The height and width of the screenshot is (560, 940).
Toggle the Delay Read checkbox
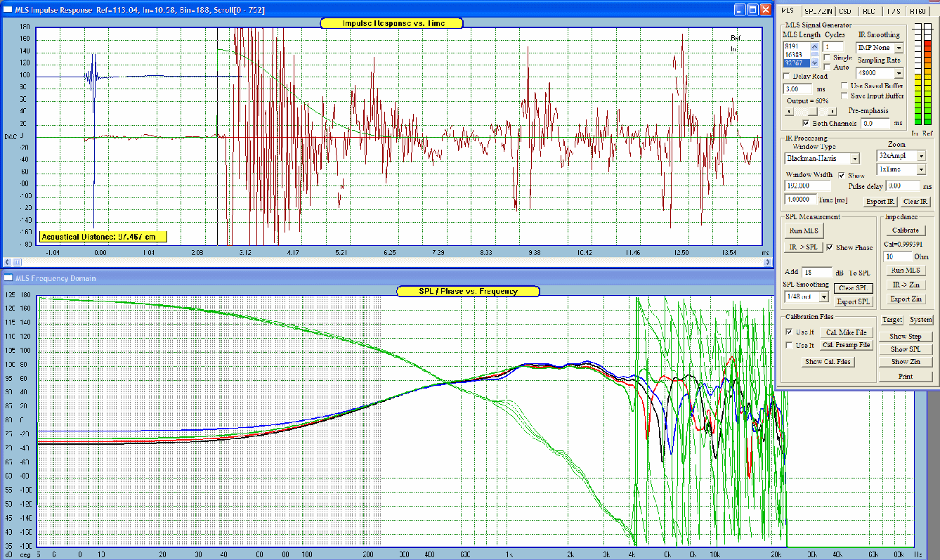787,76
